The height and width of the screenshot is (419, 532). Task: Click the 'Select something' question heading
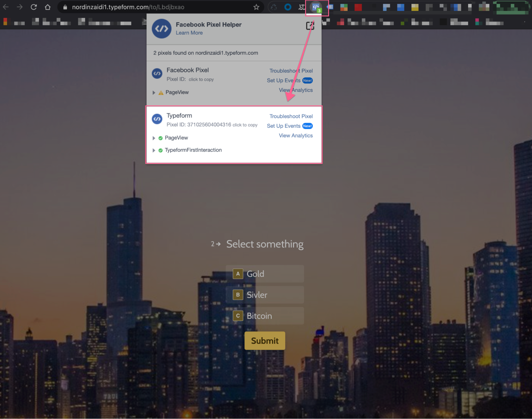click(x=265, y=244)
